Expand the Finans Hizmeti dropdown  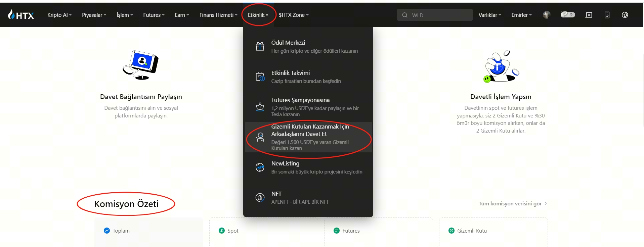[218, 15]
